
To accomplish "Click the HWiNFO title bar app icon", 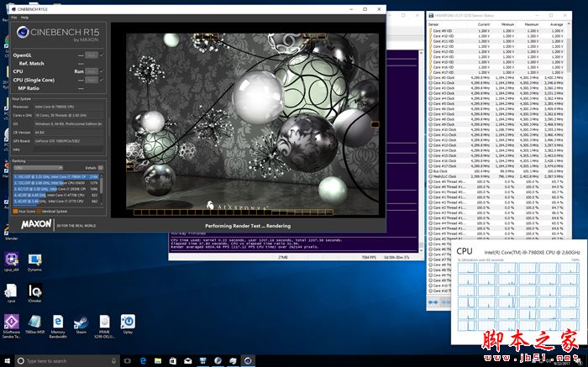I will pyautogui.click(x=431, y=15).
